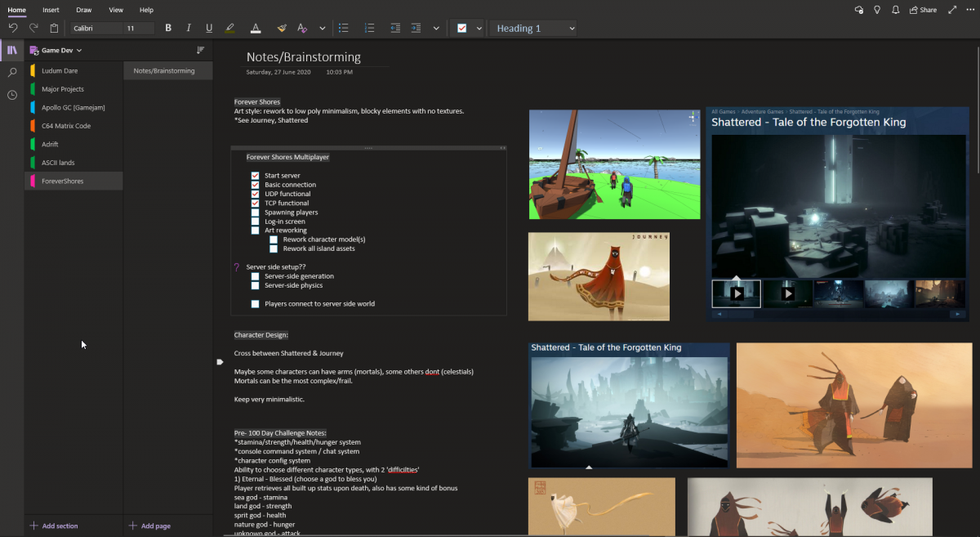Image resolution: width=980 pixels, height=537 pixels.
Task: Increase indent using the toolbar icon
Action: click(416, 28)
